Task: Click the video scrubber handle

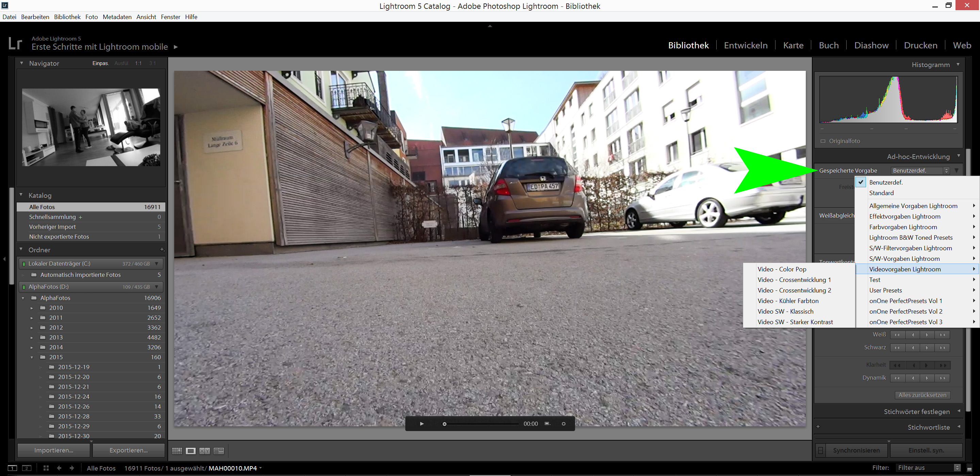Action: pos(444,424)
